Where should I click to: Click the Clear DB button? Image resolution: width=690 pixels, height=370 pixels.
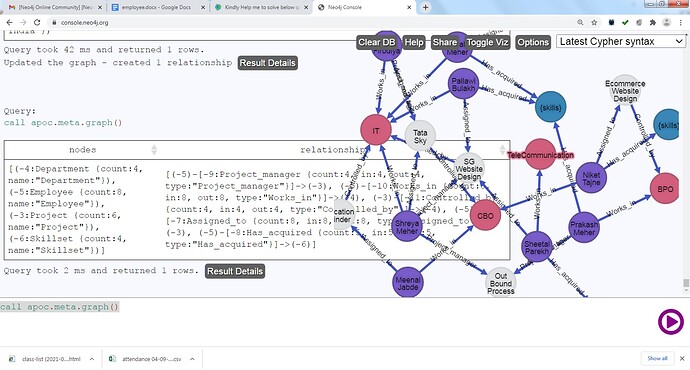pyautogui.click(x=377, y=42)
